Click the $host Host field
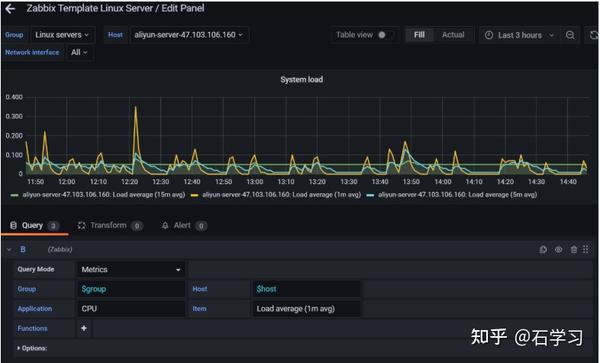Image resolution: width=600 pixels, height=363 pixels. point(306,289)
